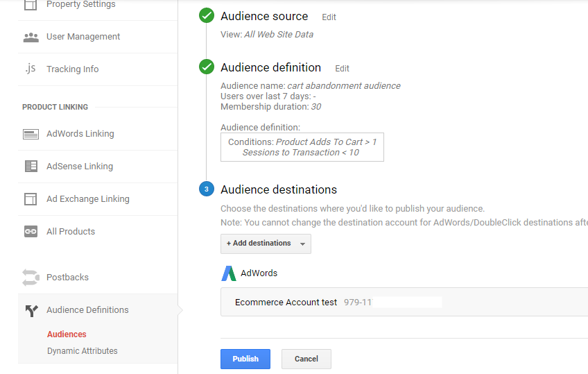Click the Audience destinations heading
This screenshot has width=588, height=374.
coord(279,190)
